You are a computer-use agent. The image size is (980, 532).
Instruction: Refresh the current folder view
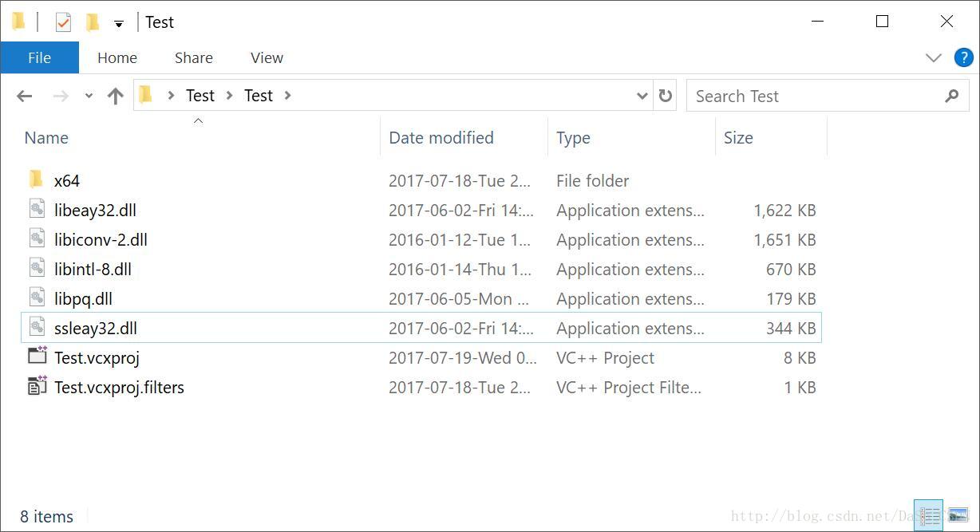pyautogui.click(x=665, y=96)
